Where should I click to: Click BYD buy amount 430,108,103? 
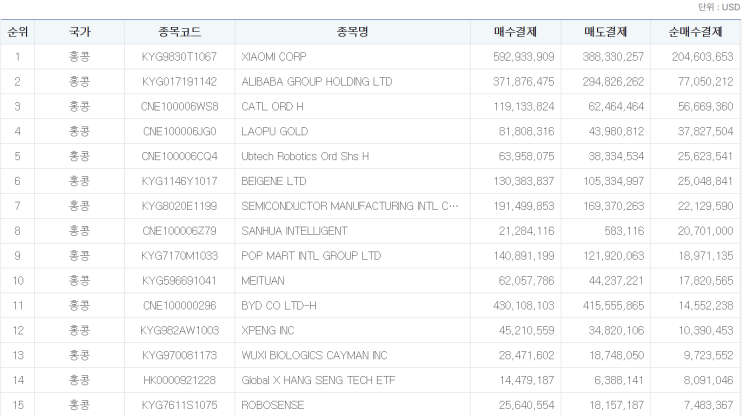click(524, 306)
